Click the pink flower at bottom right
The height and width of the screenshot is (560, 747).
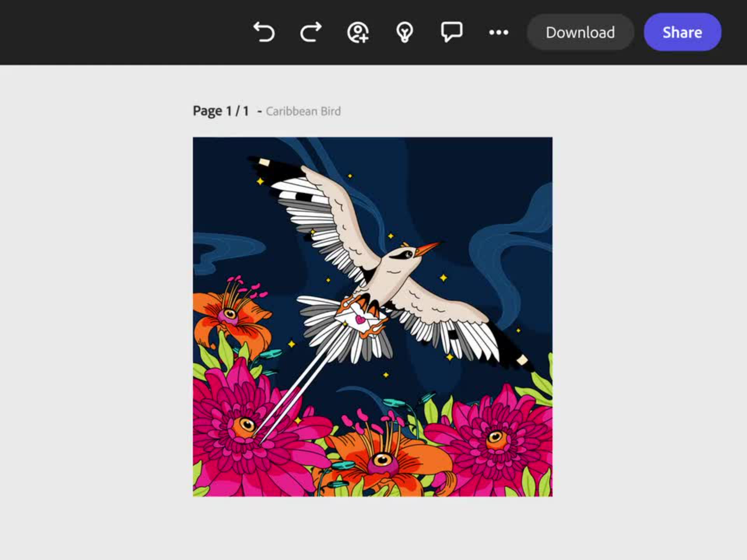click(496, 437)
